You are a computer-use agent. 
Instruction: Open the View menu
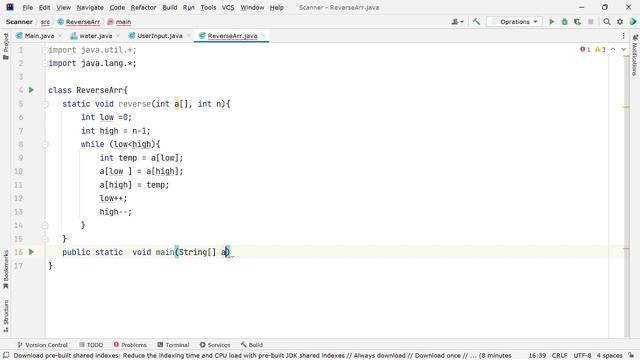pyautogui.click(x=63, y=7)
